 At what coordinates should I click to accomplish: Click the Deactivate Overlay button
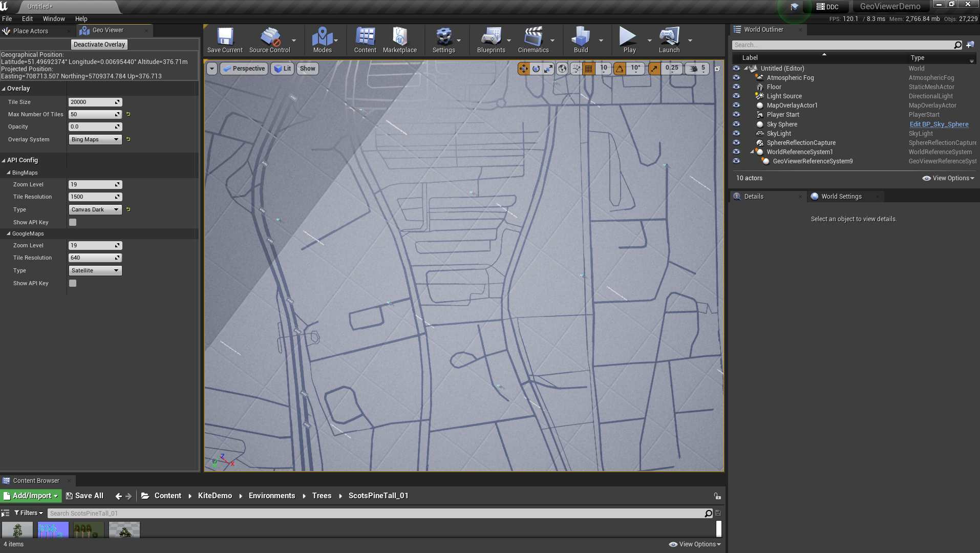point(99,45)
